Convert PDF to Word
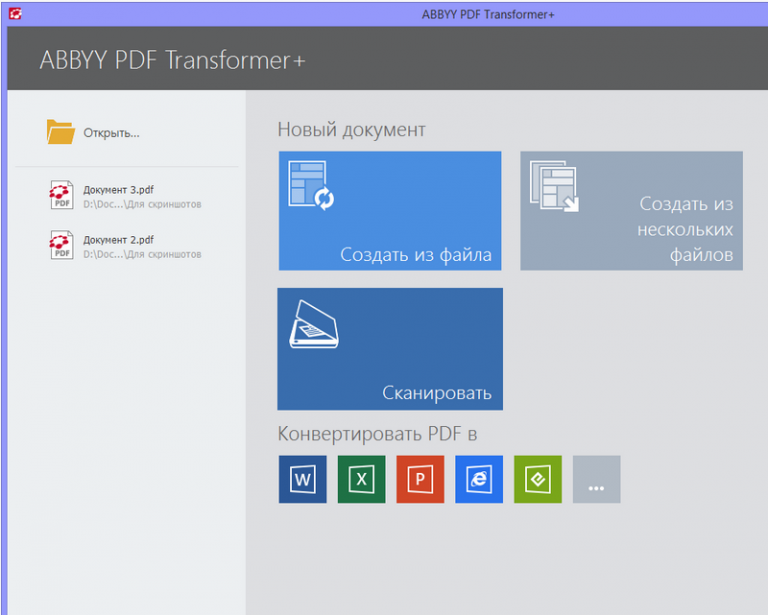Image resolution: width=768 pixels, height=615 pixels. click(x=303, y=479)
